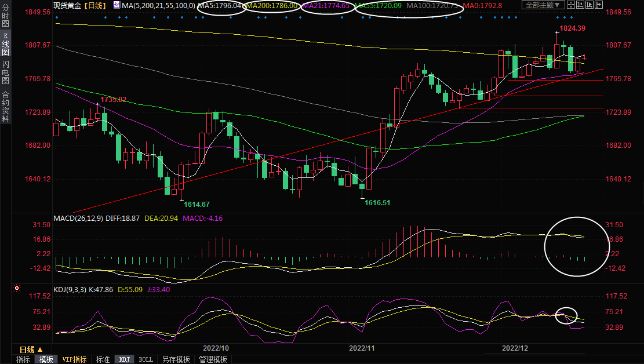The width and height of the screenshot is (644, 364).
Task: Click the 管理模板 button
Action: pos(213,359)
